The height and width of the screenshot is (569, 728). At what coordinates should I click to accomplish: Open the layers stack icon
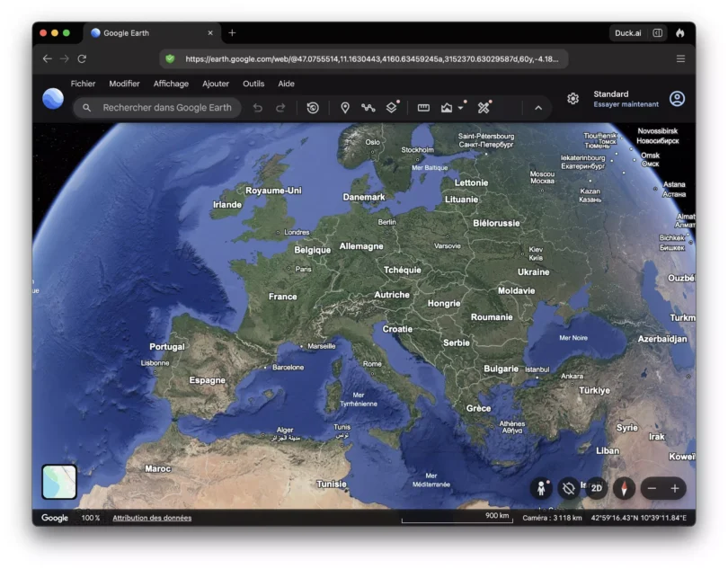click(392, 107)
